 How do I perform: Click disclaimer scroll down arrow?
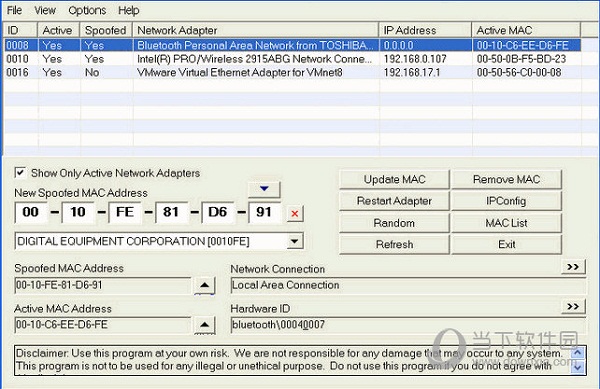tap(578, 368)
